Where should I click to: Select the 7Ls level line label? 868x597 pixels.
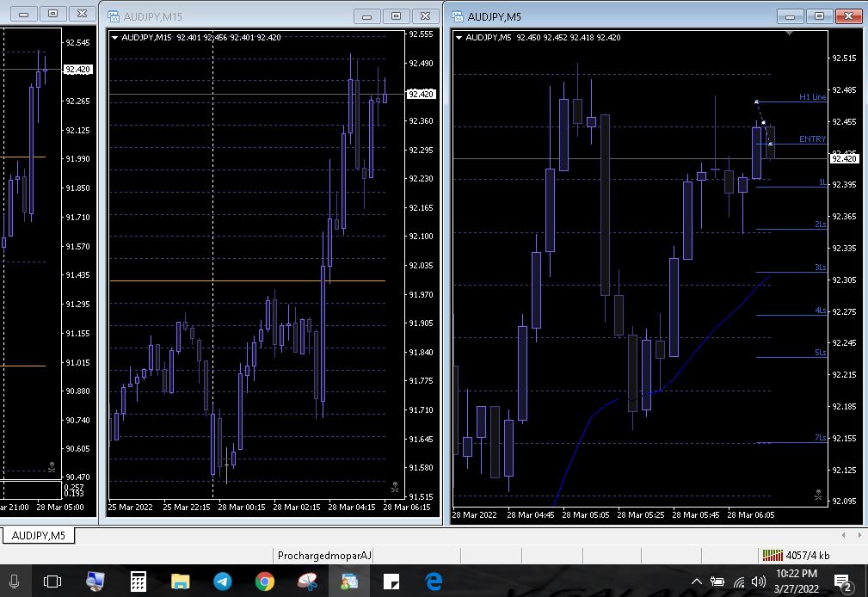click(x=820, y=438)
